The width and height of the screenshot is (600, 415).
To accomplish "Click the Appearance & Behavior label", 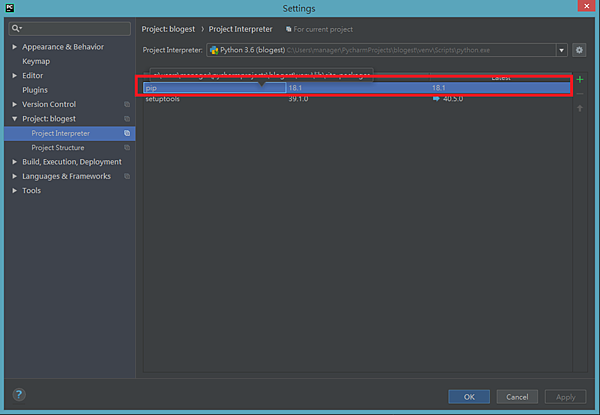I will 63,47.
